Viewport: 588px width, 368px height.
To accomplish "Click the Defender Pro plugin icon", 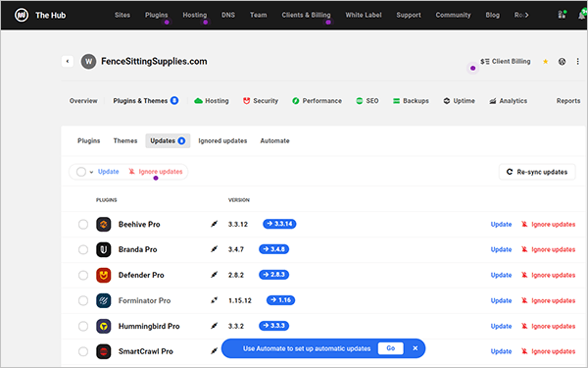I will (x=104, y=275).
